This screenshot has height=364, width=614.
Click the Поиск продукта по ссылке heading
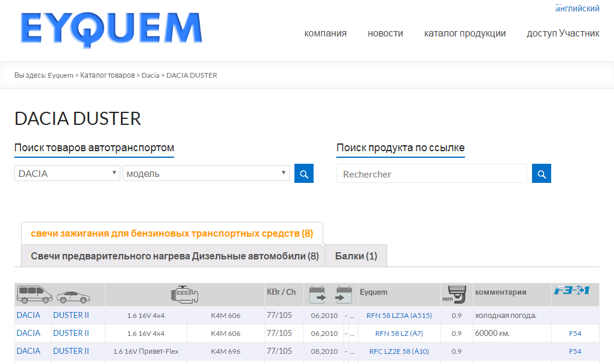[x=400, y=148]
